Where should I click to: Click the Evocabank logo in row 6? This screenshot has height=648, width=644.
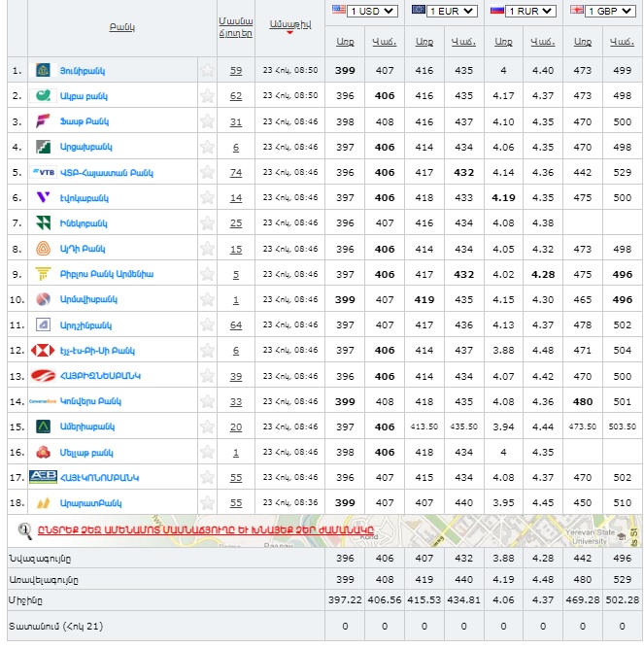[x=43, y=197]
